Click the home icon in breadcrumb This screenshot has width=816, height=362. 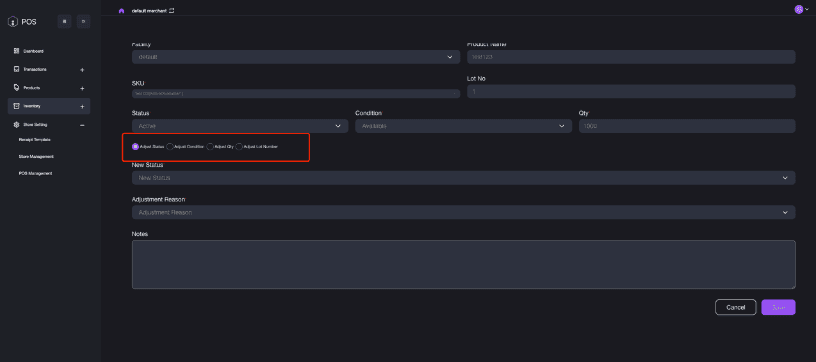[x=121, y=10]
